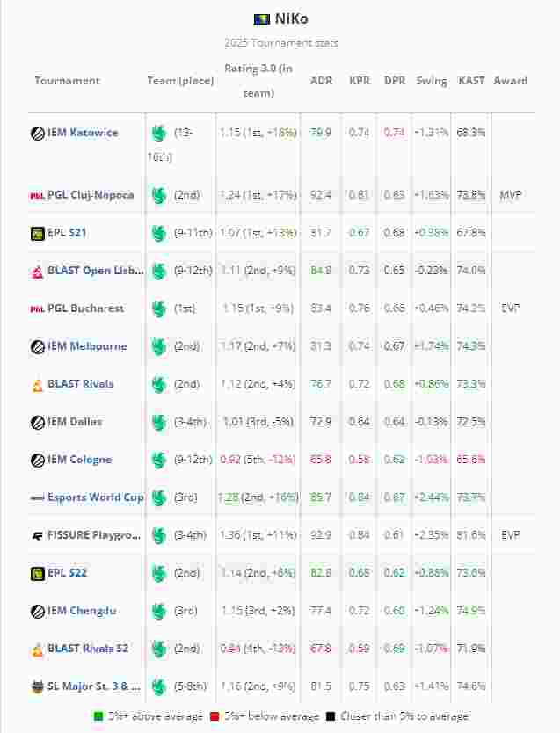Screen dimensions: 560x733
Task: Click the team logo in the IEM Dallas row
Action: [159, 422]
